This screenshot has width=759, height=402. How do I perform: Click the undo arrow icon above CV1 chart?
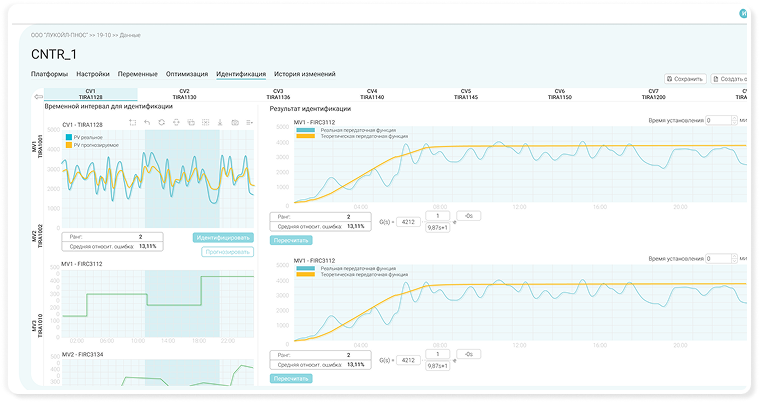[147, 123]
